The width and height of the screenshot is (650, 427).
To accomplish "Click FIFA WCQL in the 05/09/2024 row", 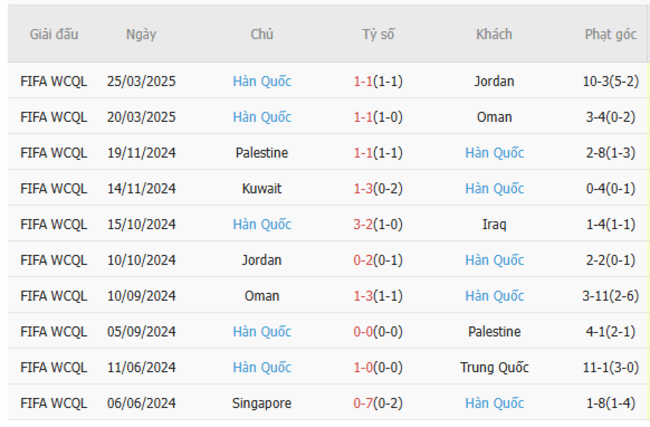I will [54, 331].
